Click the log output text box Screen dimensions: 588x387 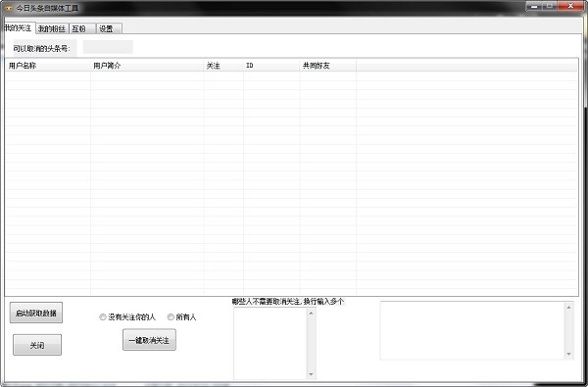(x=472, y=330)
